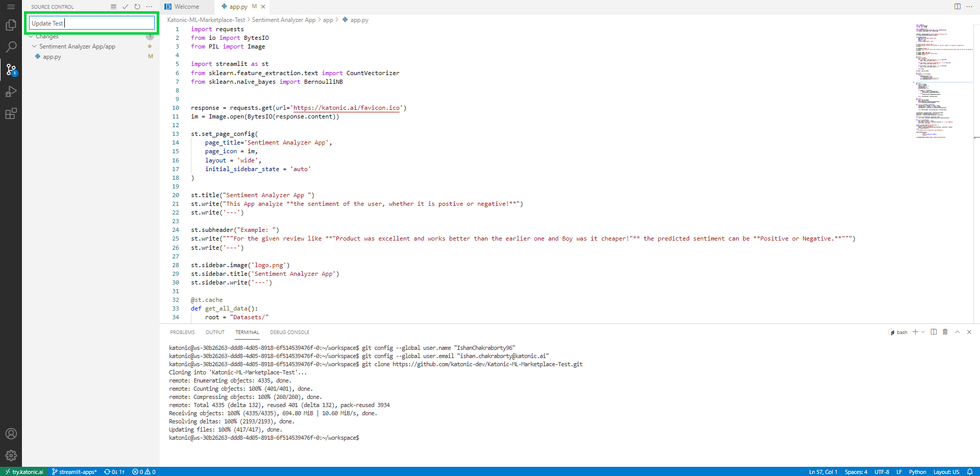Switch to the Debug Console tab
This screenshot has width=980, height=476.
289,332
